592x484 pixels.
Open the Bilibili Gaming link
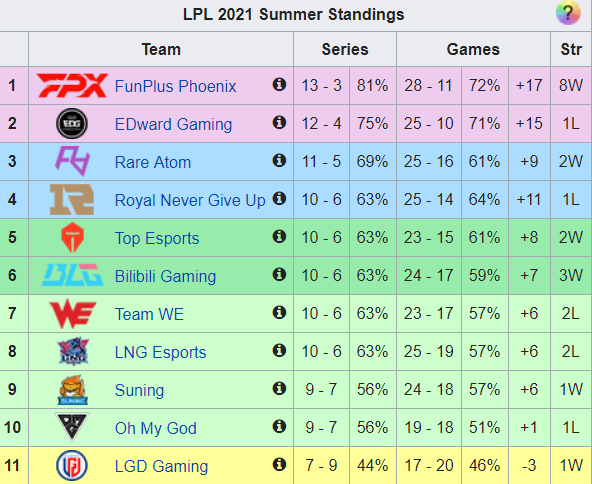tap(165, 276)
